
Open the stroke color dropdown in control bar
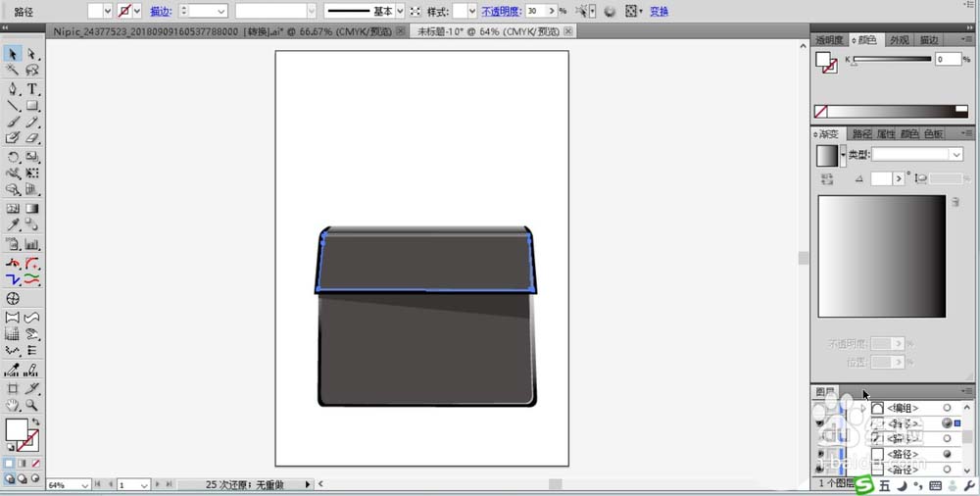pos(137,11)
